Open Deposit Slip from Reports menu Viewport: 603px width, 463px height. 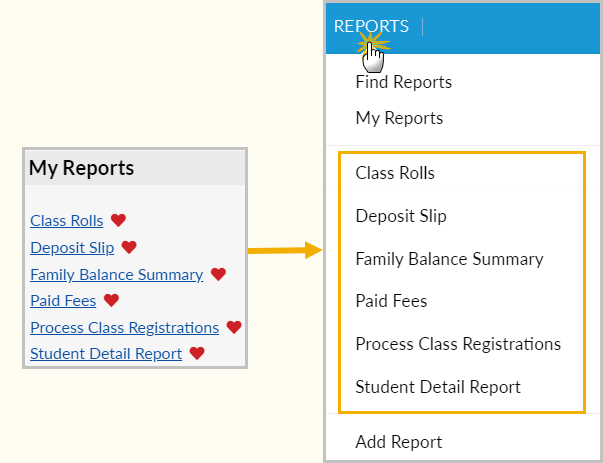point(401,216)
